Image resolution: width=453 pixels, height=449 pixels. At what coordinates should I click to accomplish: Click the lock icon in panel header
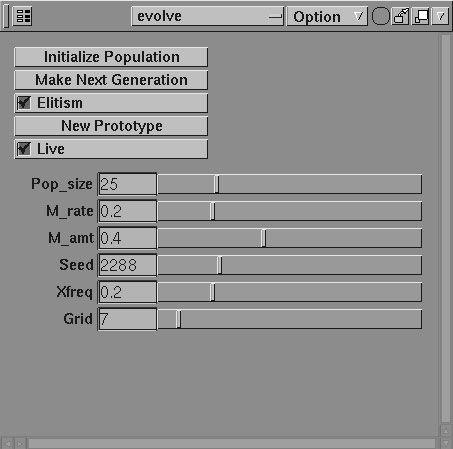click(401, 16)
